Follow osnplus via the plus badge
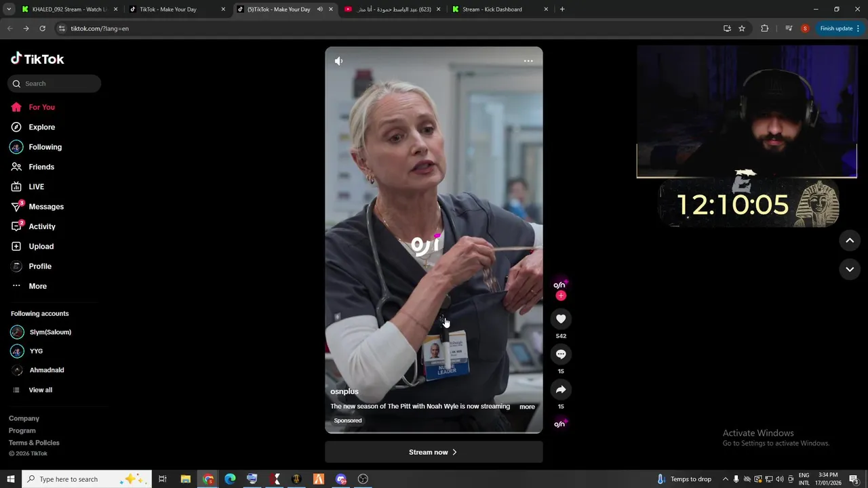The height and width of the screenshot is (488, 868). click(x=561, y=296)
